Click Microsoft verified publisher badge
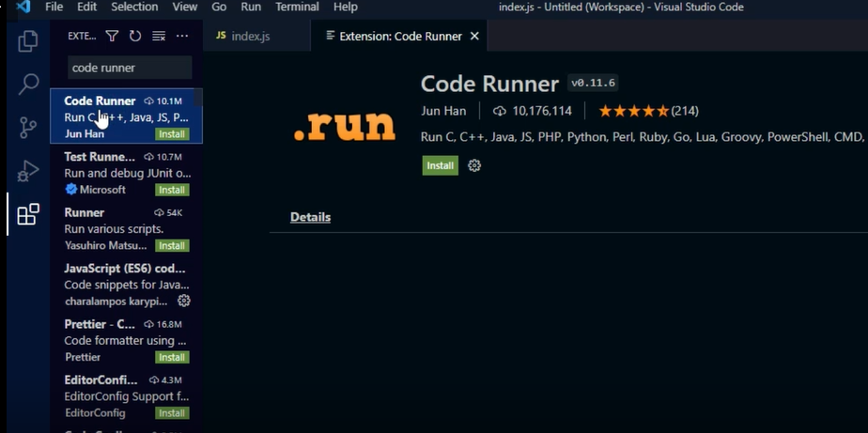This screenshot has height=433, width=868. [x=70, y=190]
